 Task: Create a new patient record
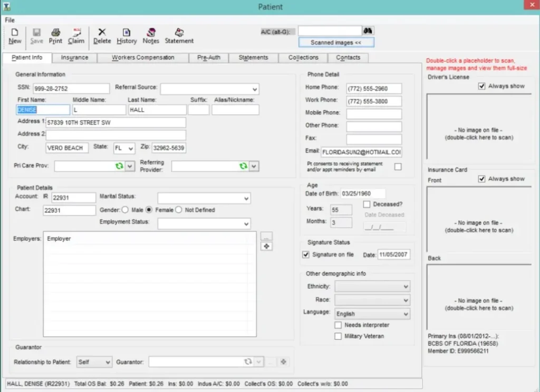(14, 35)
